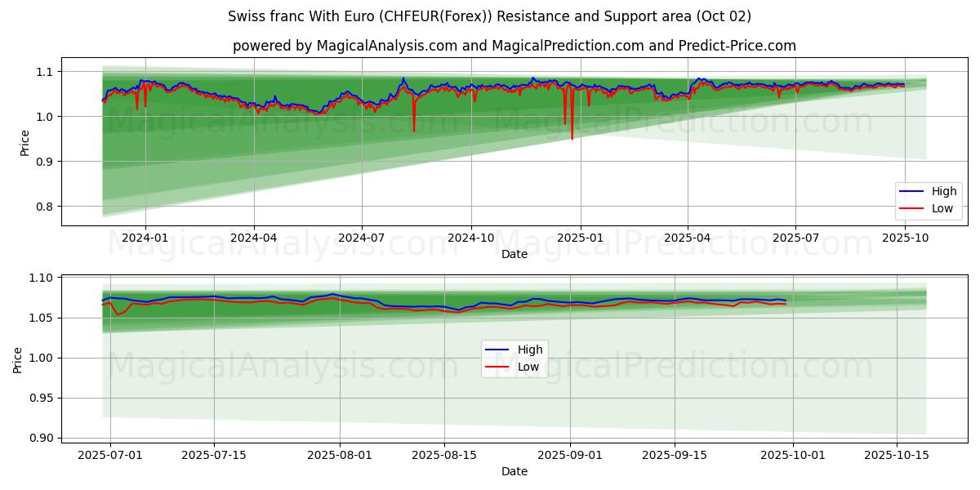Viewport: 980px width, 490px height.
Task: Click the 2024-04 date tick on upper chart
Action: click(253, 238)
